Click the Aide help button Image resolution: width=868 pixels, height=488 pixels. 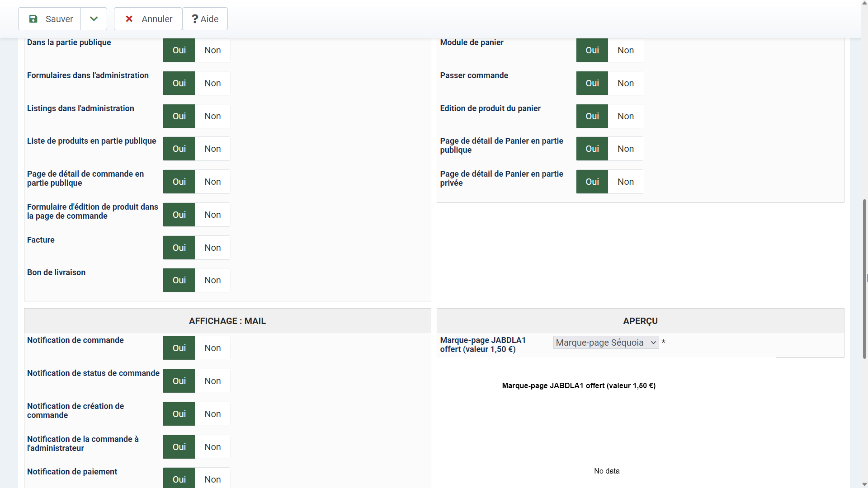pyautogui.click(x=205, y=19)
